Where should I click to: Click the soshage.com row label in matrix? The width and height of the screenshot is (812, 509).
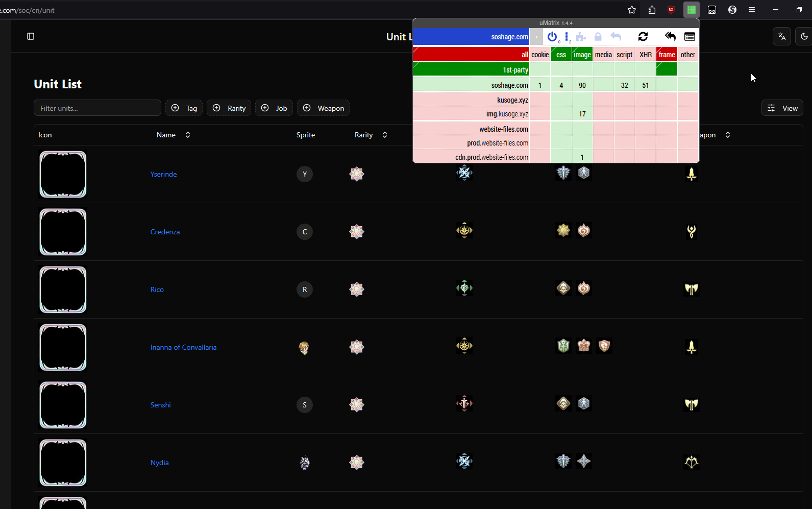click(471, 85)
